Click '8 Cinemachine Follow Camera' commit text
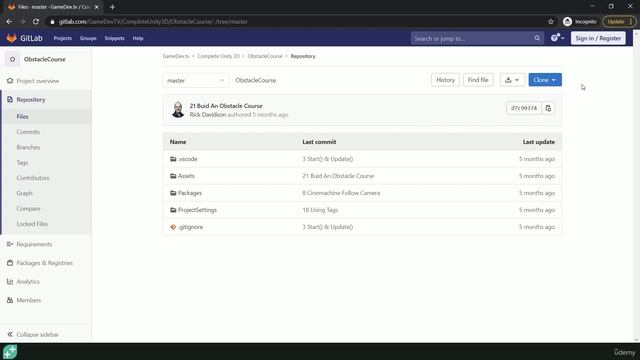The height and width of the screenshot is (360, 640). coord(341,193)
